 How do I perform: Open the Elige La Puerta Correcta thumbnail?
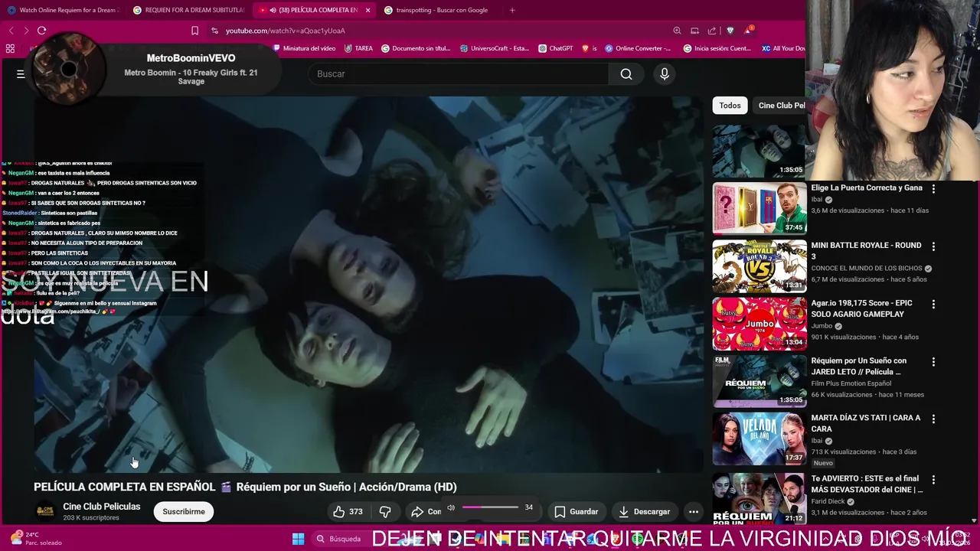(759, 208)
